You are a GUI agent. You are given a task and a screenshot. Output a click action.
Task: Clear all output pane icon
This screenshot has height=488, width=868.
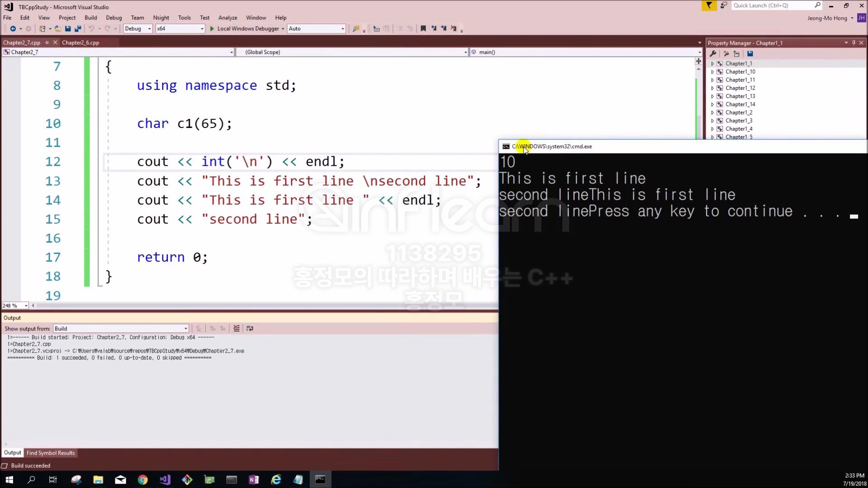click(236, 328)
